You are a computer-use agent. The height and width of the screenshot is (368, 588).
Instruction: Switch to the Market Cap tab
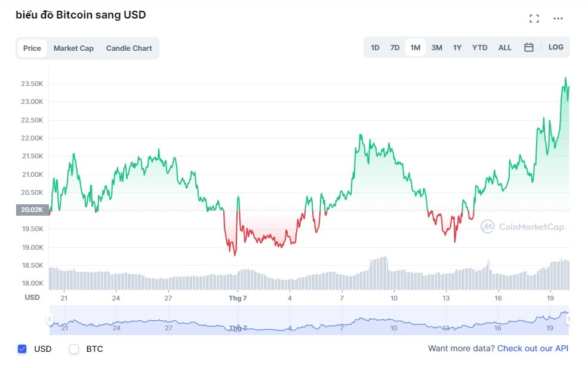coord(73,48)
